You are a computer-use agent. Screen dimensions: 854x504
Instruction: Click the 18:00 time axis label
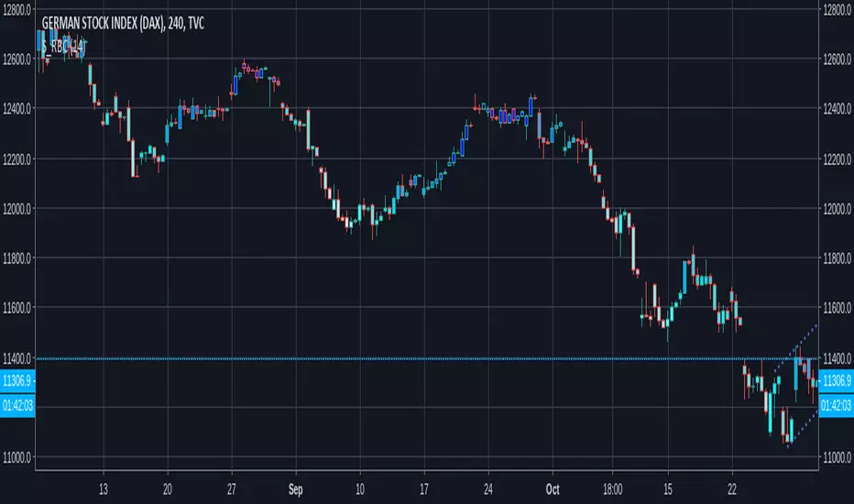pos(612,489)
